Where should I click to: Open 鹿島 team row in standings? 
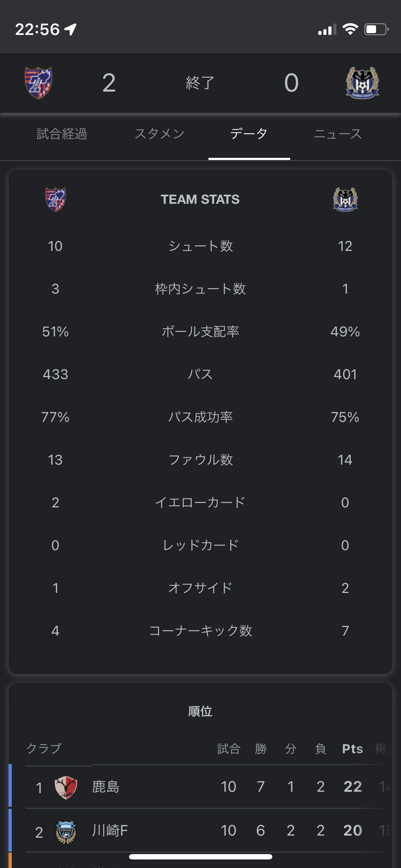[x=106, y=787]
